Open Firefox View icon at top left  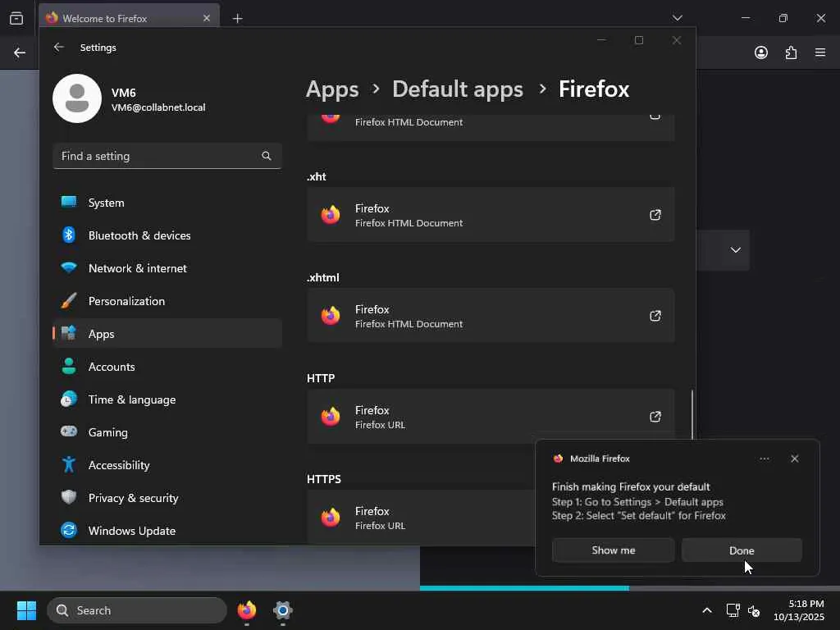(x=16, y=18)
